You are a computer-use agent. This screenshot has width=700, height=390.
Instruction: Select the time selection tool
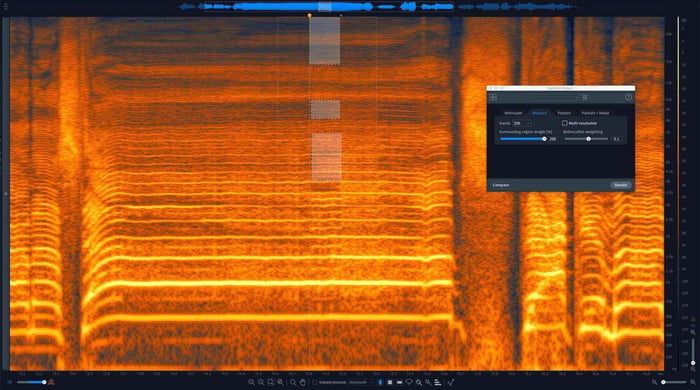tap(380, 382)
